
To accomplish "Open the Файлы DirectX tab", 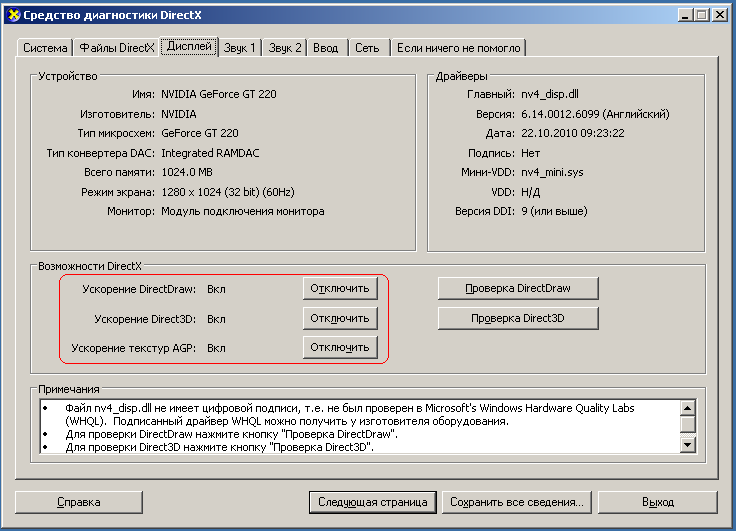I will (117, 48).
